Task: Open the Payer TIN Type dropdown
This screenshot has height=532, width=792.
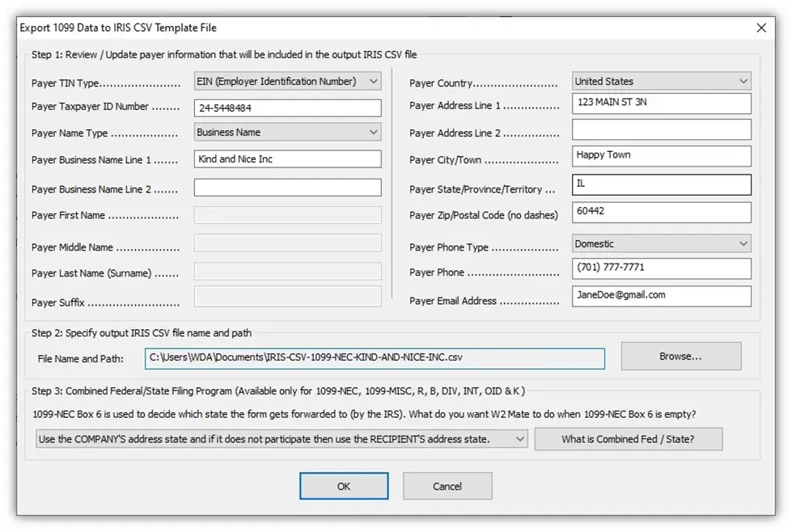Action: pos(287,82)
